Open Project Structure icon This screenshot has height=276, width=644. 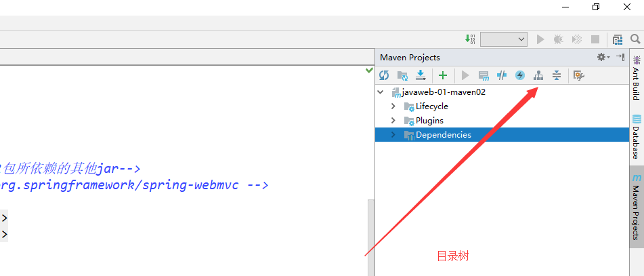(x=618, y=39)
